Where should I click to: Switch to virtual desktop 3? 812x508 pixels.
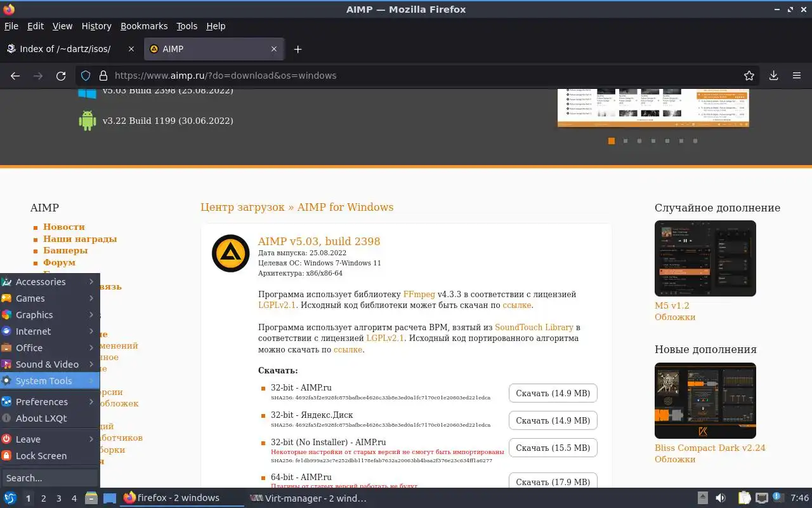[x=59, y=498]
